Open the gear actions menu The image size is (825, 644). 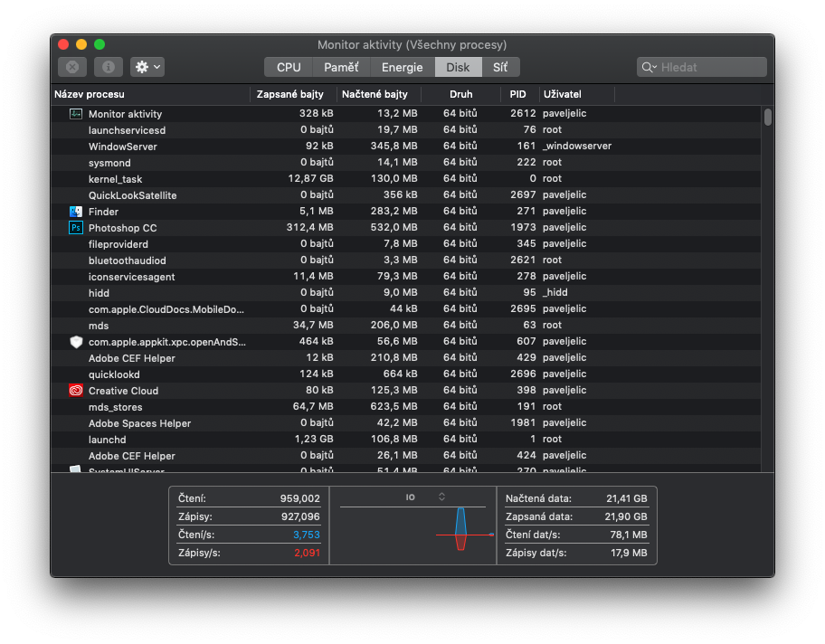(147, 67)
